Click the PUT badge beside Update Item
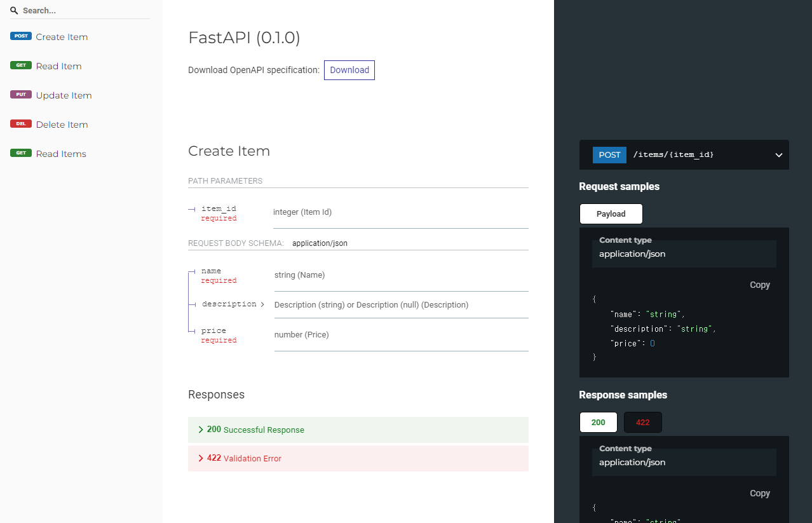Image resolution: width=812 pixels, height=523 pixels. [x=21, y=95]
